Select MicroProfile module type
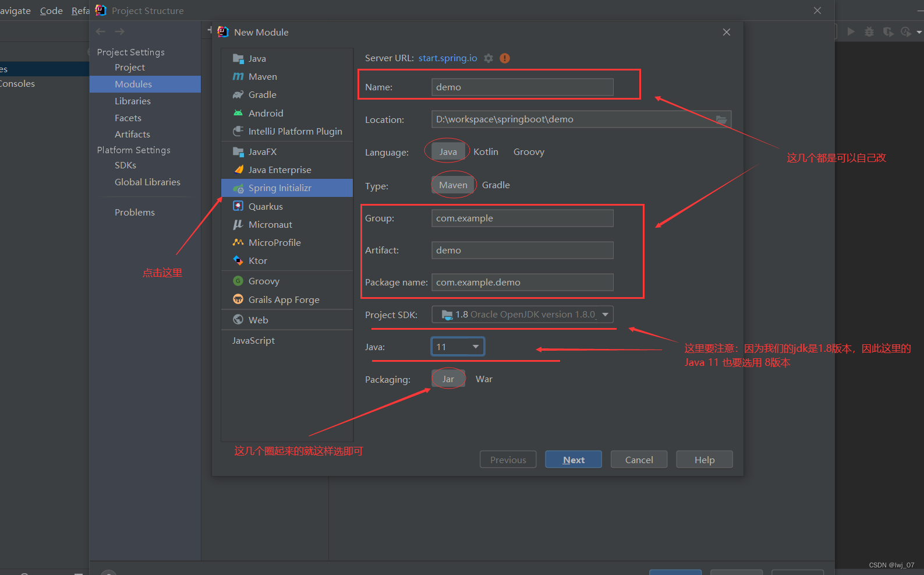924x575 pixels. [x=287, y=242]
